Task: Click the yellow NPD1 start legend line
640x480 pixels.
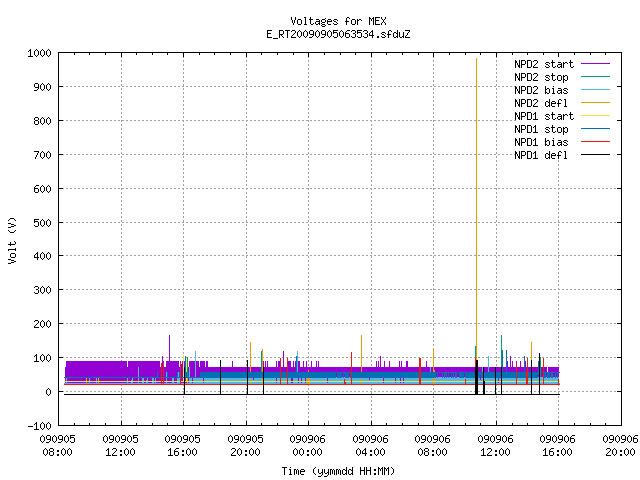Action: tap(595, 116)
